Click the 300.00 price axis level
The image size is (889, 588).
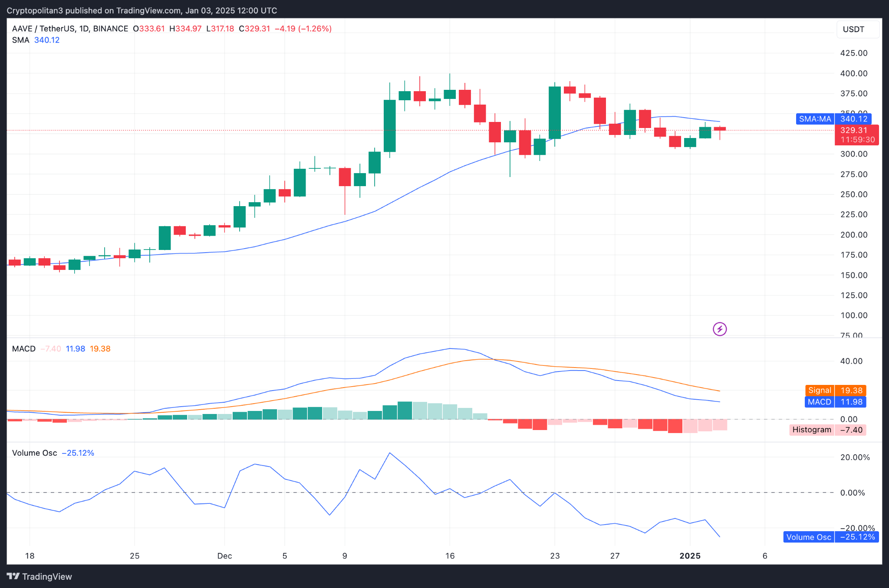[x=854, y=154]
